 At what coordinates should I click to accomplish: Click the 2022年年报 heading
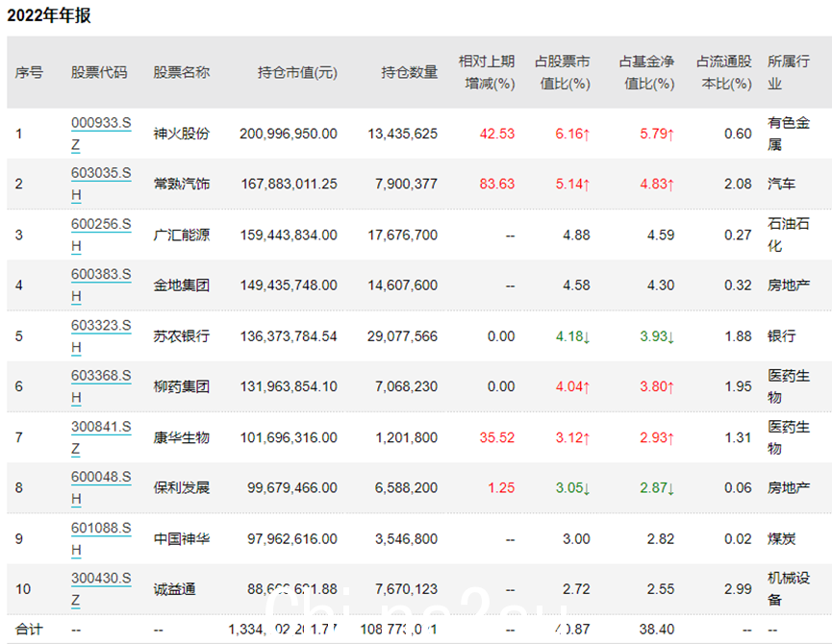pos(49,15)
